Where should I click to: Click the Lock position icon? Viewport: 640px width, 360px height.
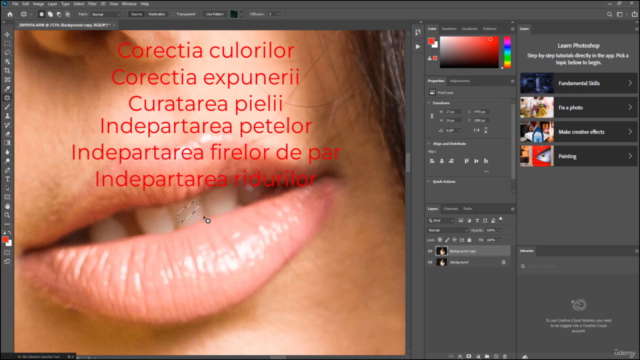(x=454, y=240)
